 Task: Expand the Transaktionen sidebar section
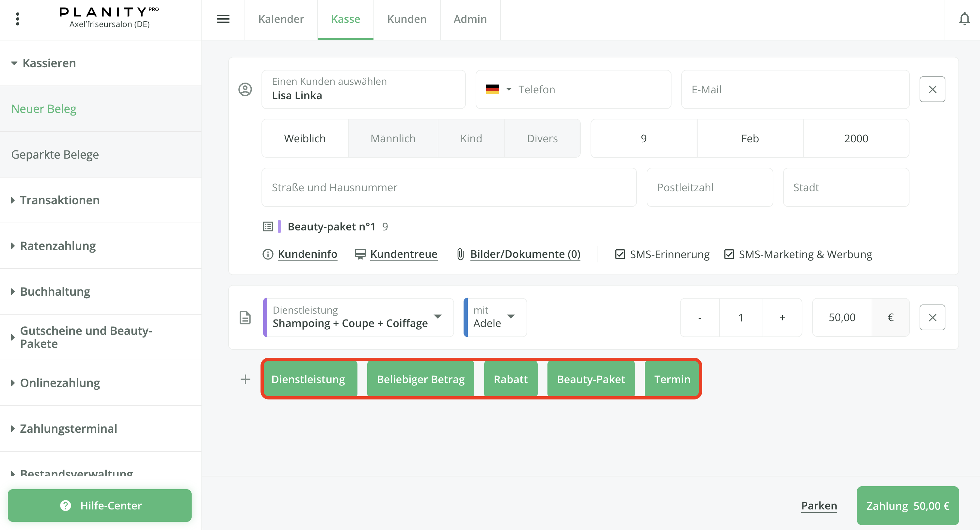pyautogui.click(x=59, y=200)
